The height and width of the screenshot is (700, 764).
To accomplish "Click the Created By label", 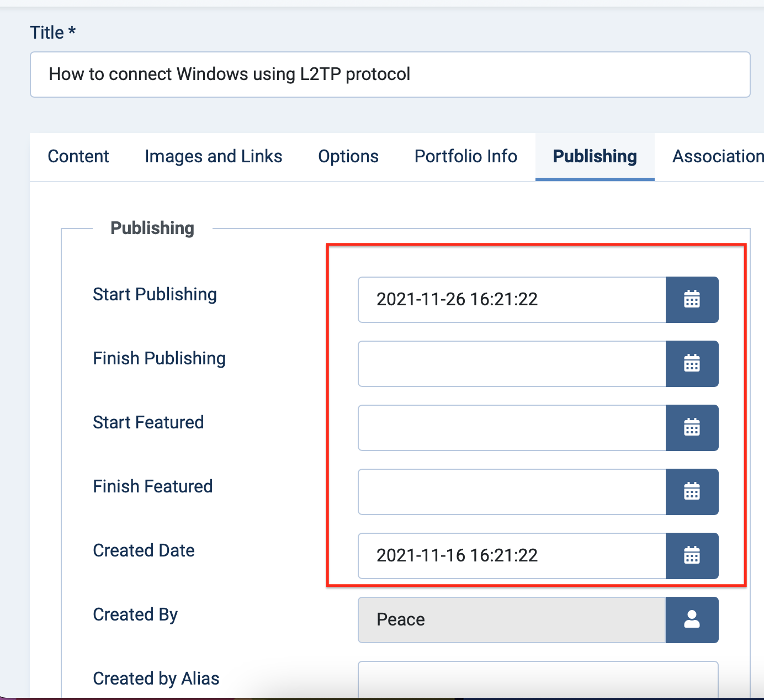I will tap(135, 615).
